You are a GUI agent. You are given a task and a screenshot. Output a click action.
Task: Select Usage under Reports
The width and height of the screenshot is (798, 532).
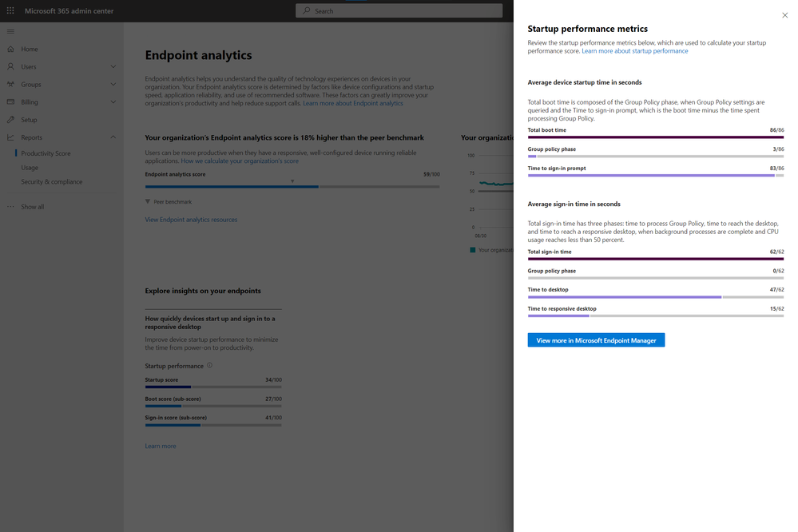pos(30,168)
